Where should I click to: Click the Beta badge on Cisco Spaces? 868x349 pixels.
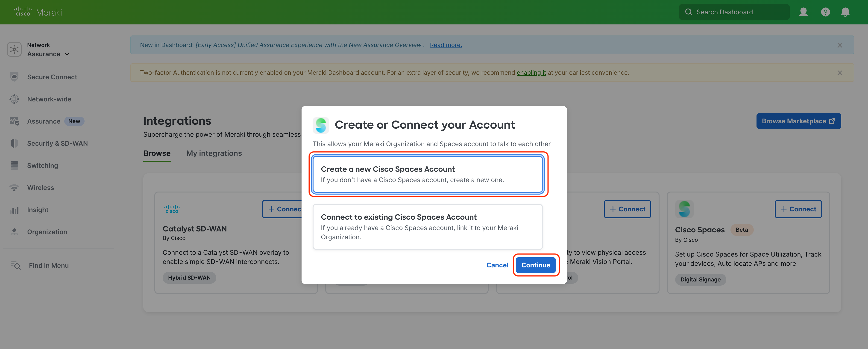coord(741,230)
